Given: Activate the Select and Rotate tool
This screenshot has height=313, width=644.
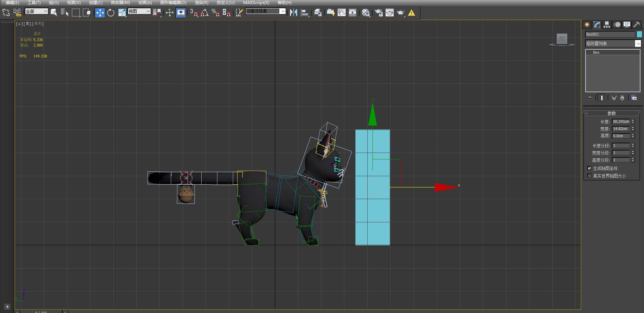Looking at the screenshot, I should click(111, 13).
